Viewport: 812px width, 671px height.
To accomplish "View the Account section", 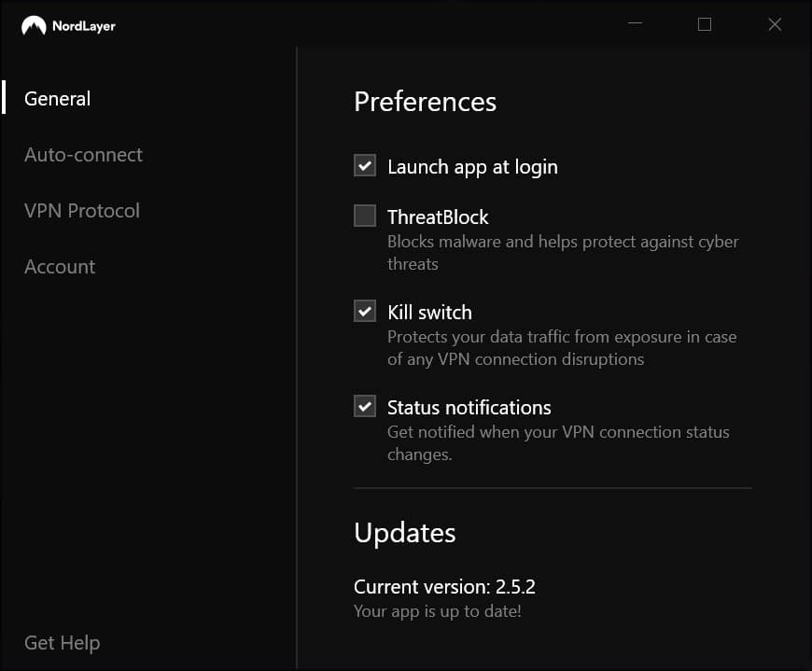I will tap(59, 266).
